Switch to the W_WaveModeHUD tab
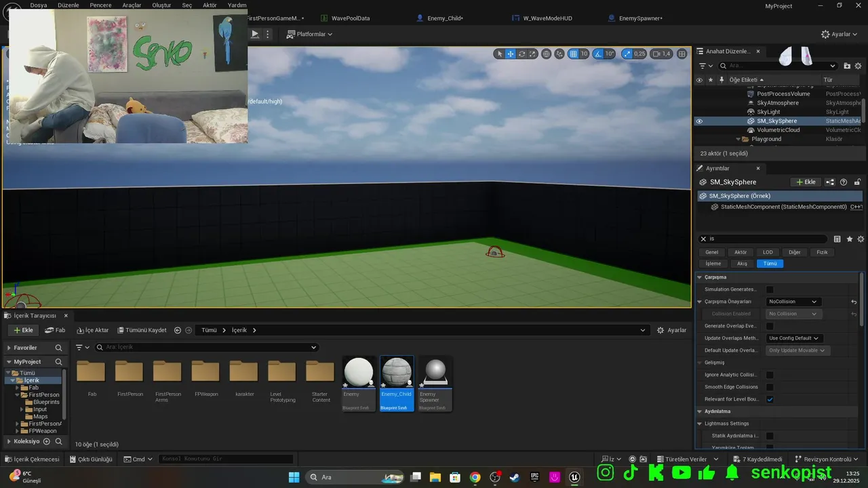This screenshot has height=488, width=868. (547, 18)
